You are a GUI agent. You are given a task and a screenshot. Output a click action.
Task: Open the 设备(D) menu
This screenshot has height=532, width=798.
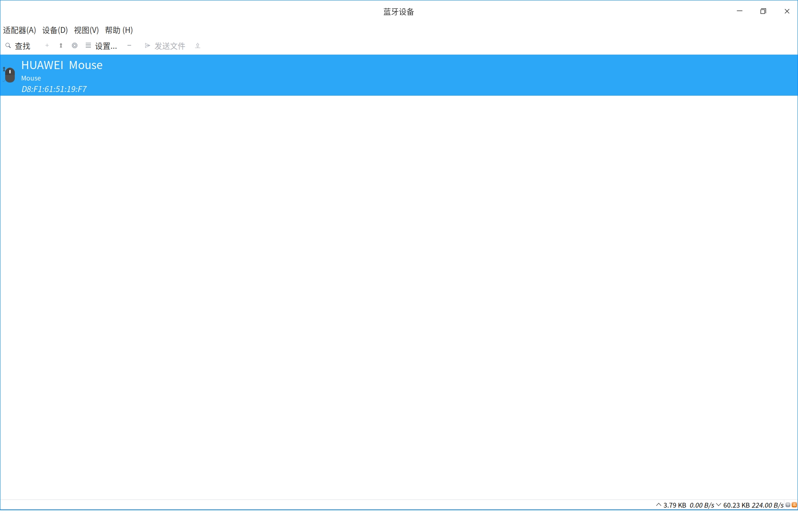click(55, 30)
